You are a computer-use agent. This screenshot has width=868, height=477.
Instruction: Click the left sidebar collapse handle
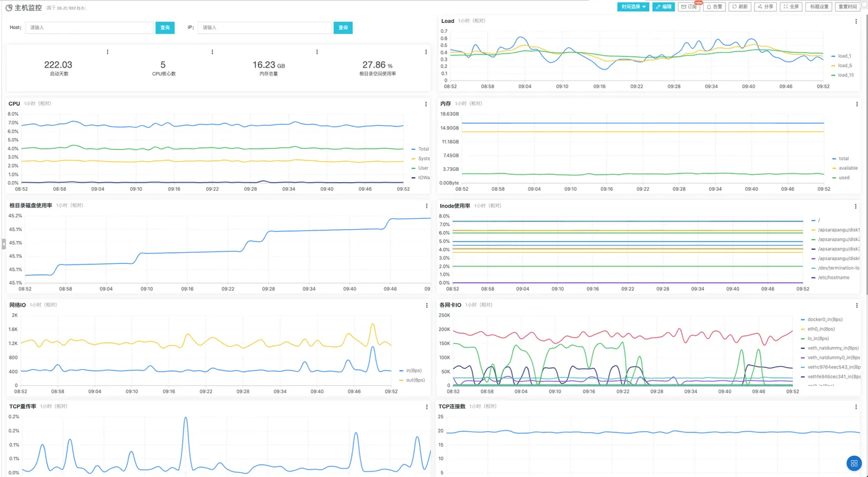pos(3,244)
